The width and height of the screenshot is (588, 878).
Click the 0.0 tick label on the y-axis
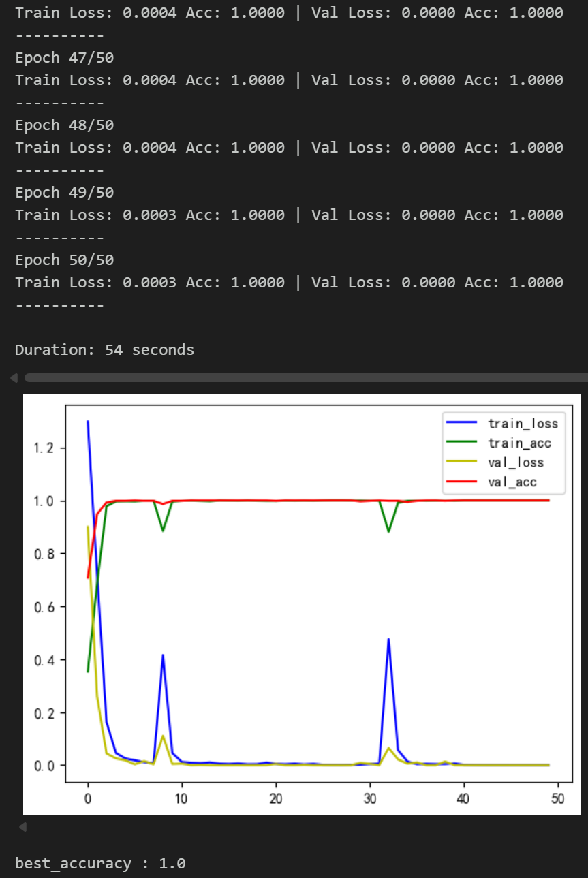coord(44,766)
